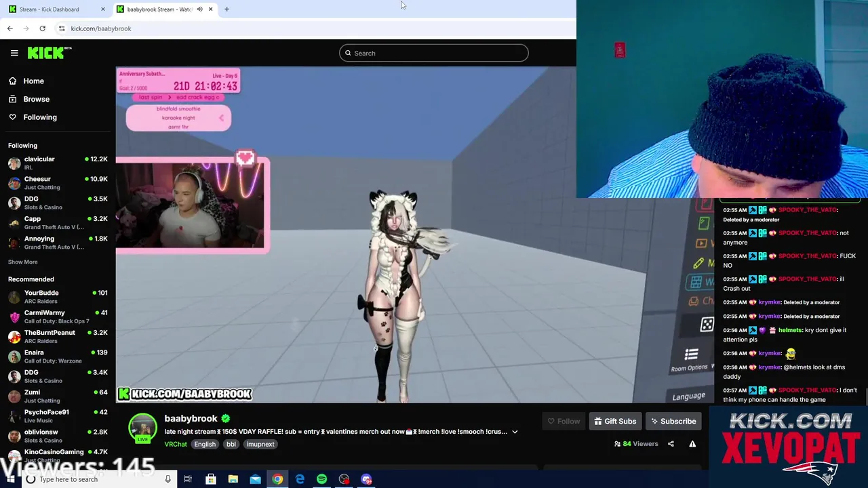Click the pencil icon in VRChat menu
Screen dimensions: 868x488
click(698, 263)
